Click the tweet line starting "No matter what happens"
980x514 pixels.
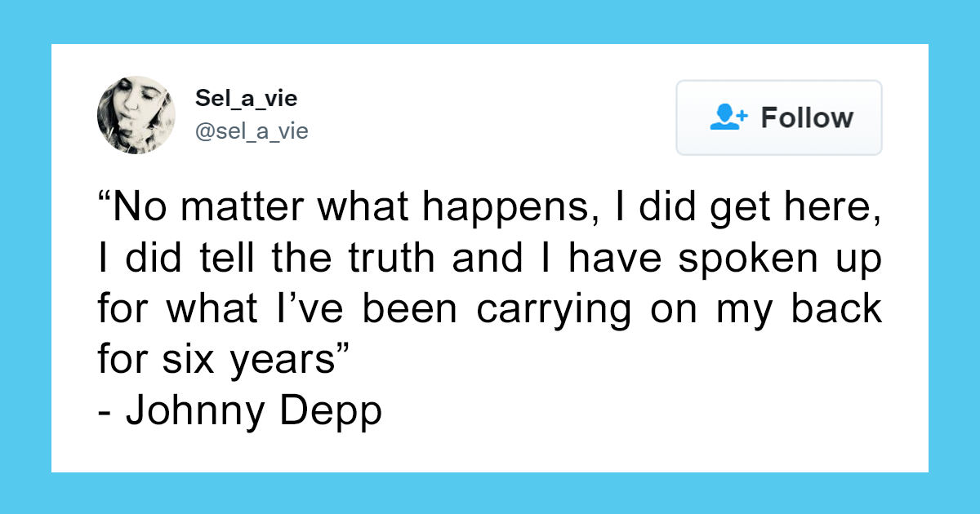[490, 210]
